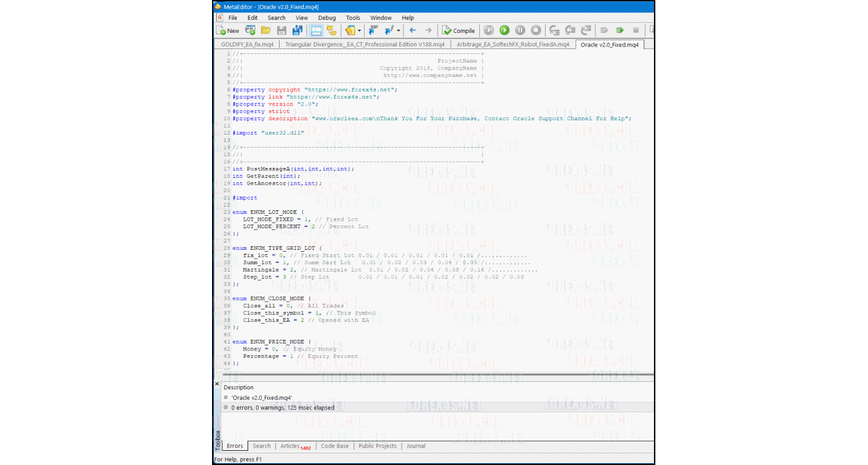The image size is (868, 465).
Task: Click the 'int GetParent(int);' line
Action: [x=267, y=176]
